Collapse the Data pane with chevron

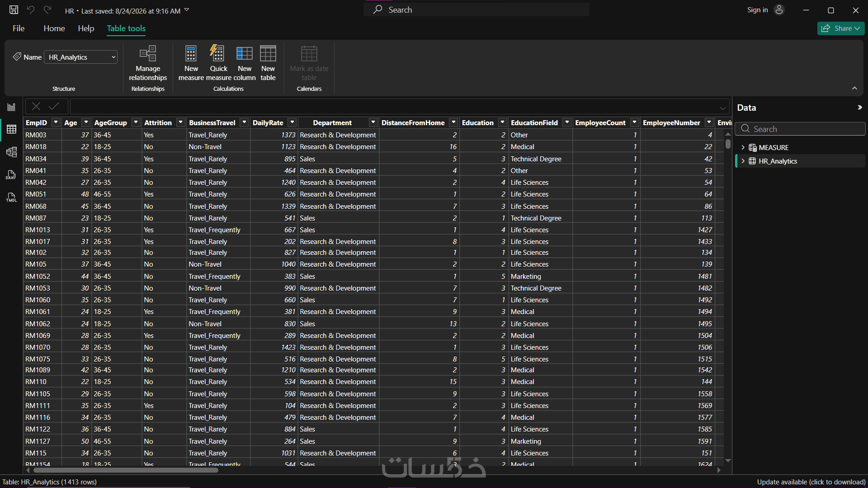click(859, 108)
